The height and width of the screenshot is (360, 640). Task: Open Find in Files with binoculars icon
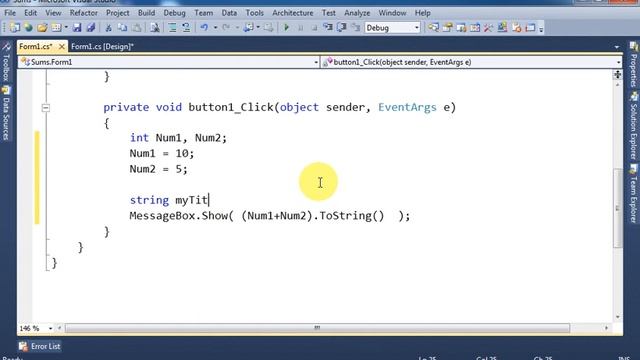pyautogui.click(x=155, y=28)
